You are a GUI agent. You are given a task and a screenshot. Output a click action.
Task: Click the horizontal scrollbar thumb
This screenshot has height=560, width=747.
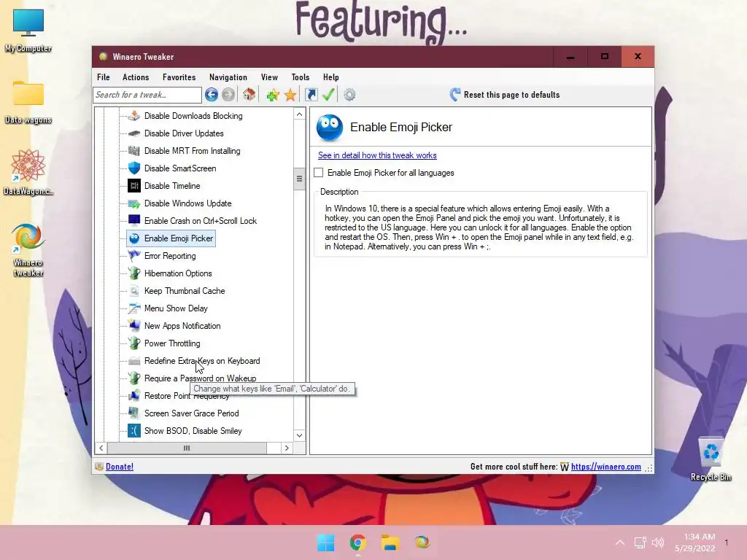[187, 448]
